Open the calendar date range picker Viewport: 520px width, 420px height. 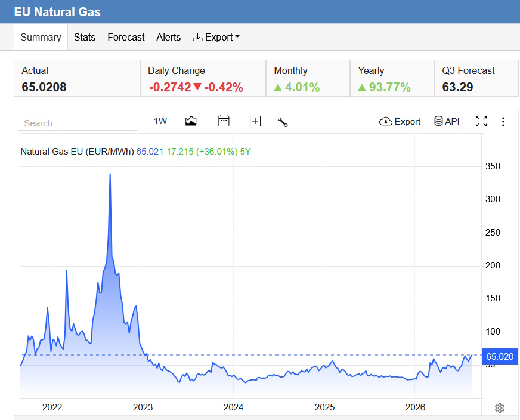[x=224, y=121]
